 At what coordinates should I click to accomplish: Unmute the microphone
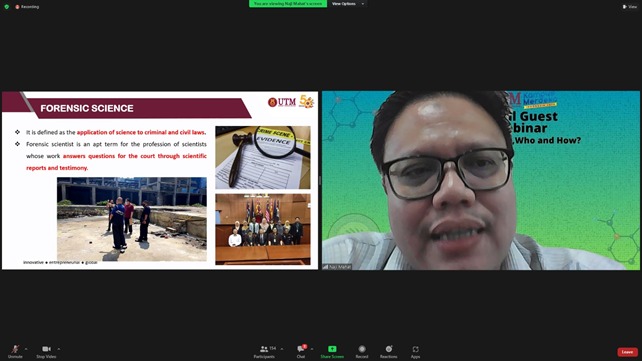coord(15,352)
